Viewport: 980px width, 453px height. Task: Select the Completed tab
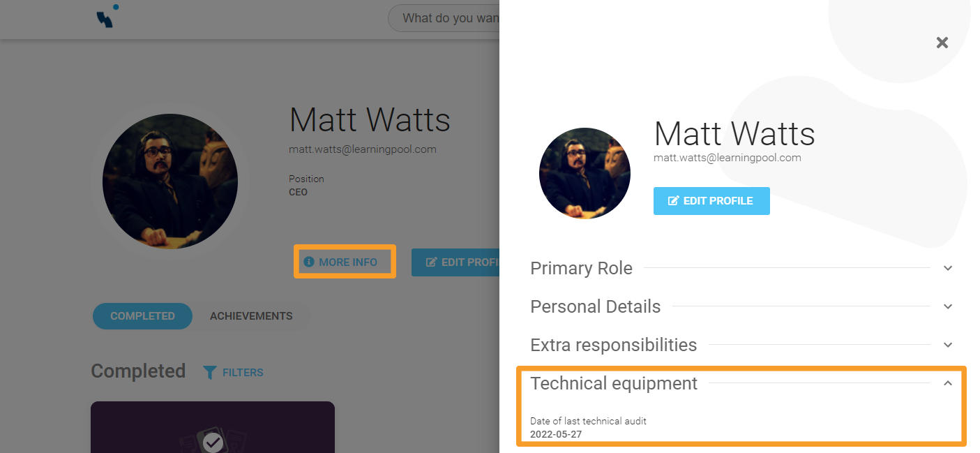point(142,316)
